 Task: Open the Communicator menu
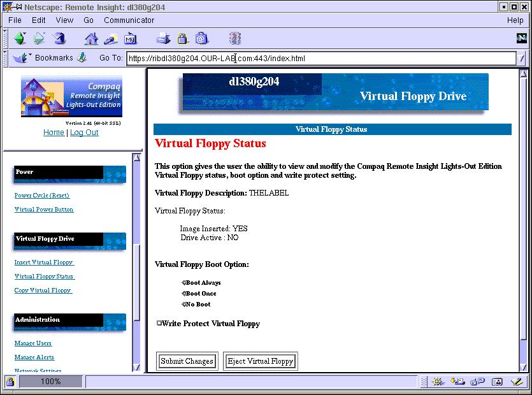pos(129,20)
